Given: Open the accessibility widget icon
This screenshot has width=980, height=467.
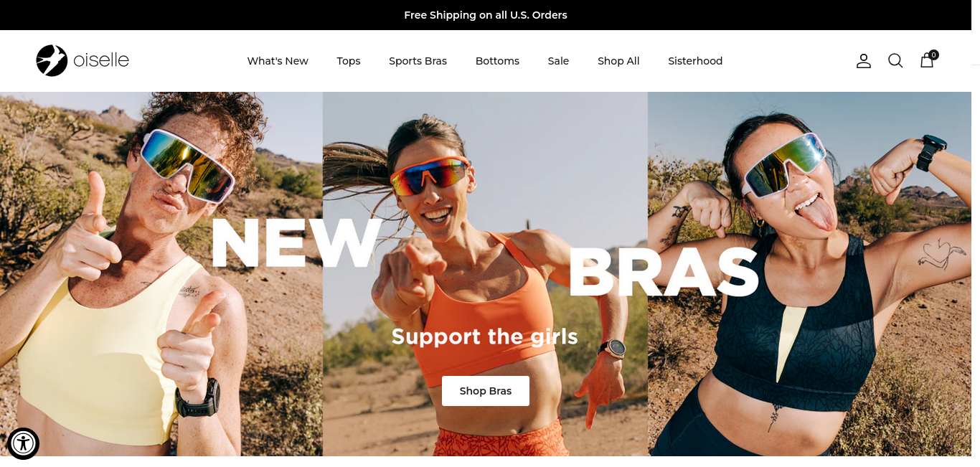Looking at the screenshot, I should click(x=23, y=443).
